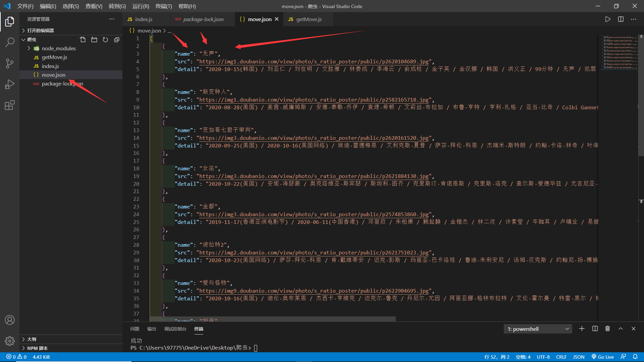The height and width of the screenshot is (362, 644).
Task: Click the breadcrumb ellipsis after move.json
Action: (170, 31)
